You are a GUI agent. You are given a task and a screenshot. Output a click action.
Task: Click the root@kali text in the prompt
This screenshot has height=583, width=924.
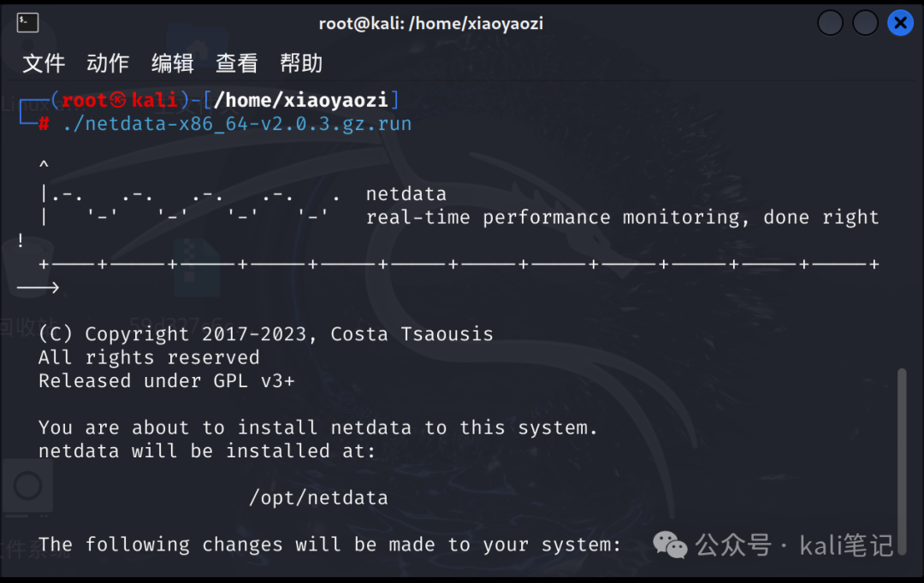(110, 99)
